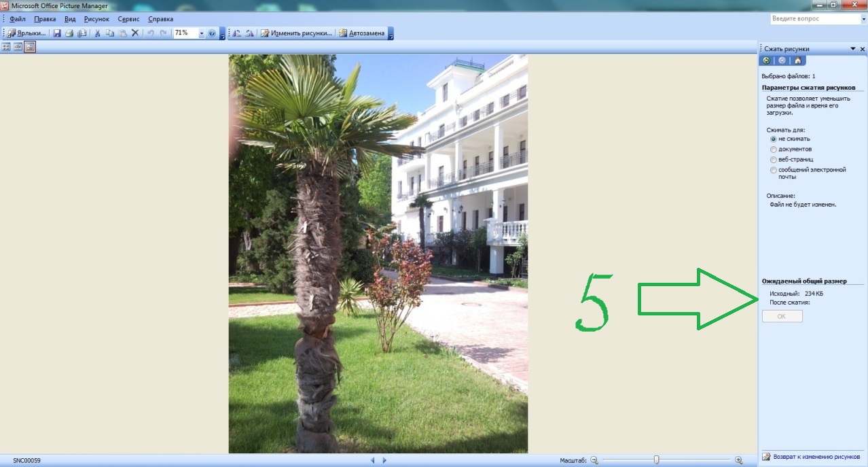This screenshot has width=868, height=467.
Task: Rotate picture left using toolbar icon
Action: click(x=237, y=33)
